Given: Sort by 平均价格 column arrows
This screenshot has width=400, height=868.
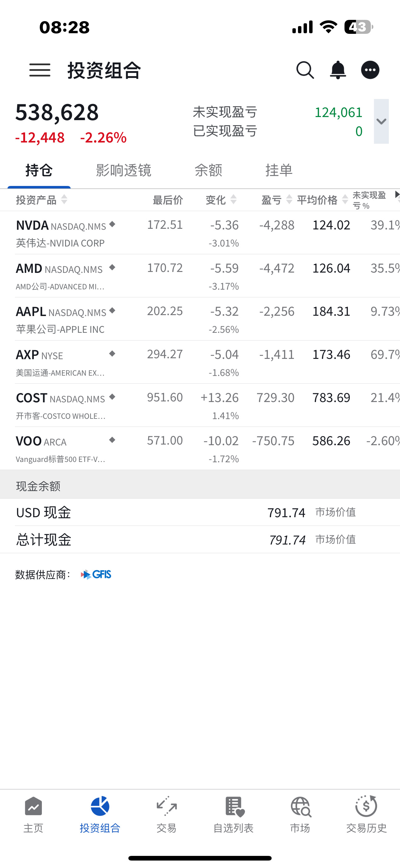Looking at the screenshot, I should coord(345,200).
